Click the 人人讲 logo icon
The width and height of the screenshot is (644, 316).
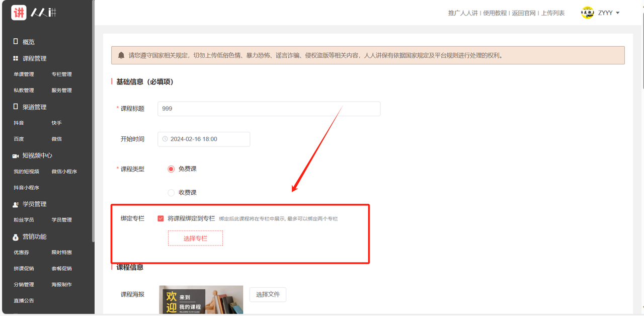[19, 13]
